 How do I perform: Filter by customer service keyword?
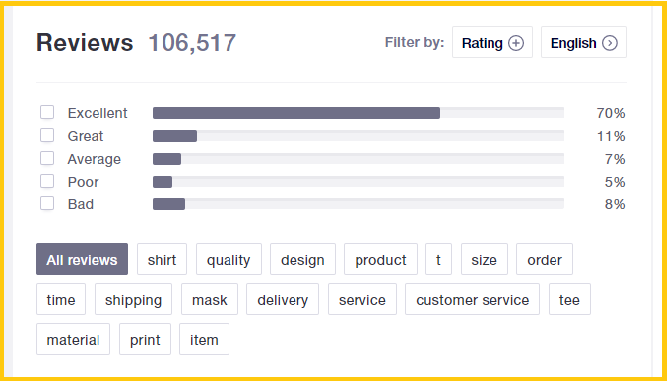472,299
